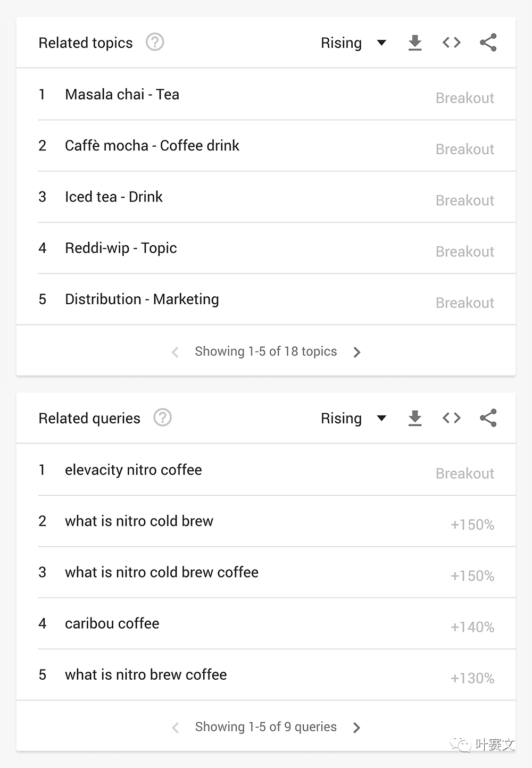Open embed code for Related topics
The width and height of the screenshot is (532, 768).
[x=452, y=43]
